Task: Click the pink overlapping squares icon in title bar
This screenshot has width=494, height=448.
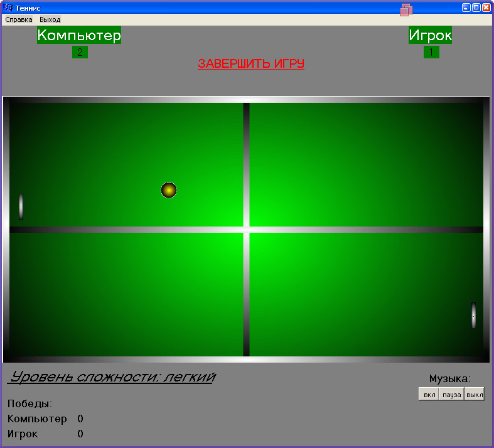Action: click(x=406, y=10)
